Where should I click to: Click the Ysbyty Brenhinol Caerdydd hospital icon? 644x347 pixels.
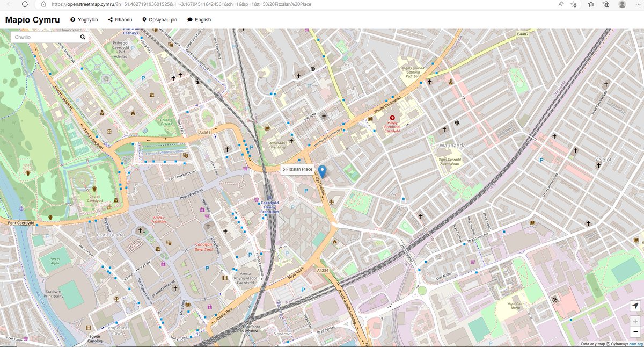(392, 117)
